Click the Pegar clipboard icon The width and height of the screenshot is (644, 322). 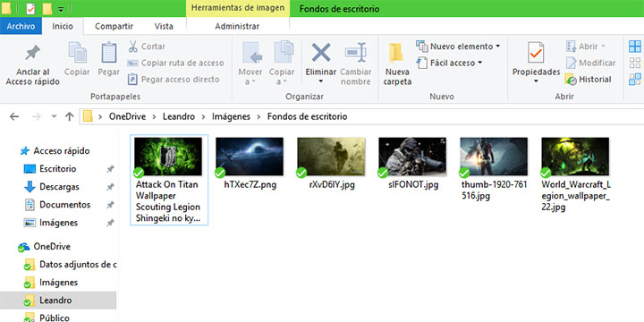pos(109,52)
